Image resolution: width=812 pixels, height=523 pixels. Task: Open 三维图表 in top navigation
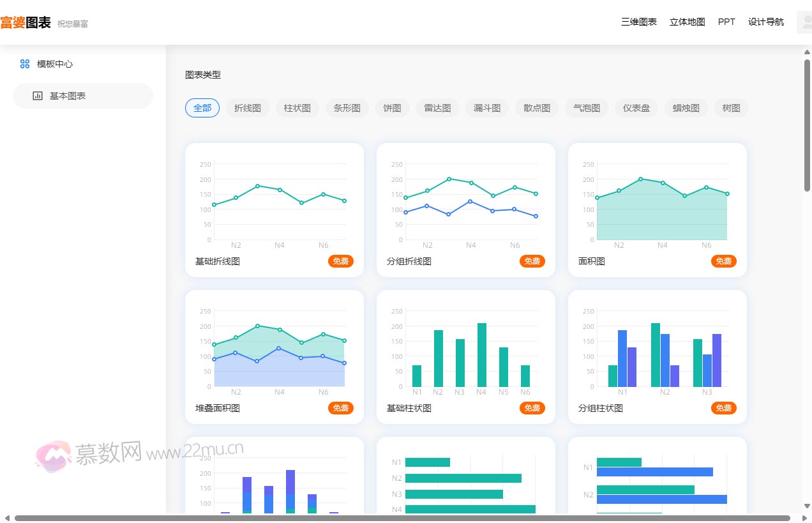pyautogui.click(x=638, y=22)
